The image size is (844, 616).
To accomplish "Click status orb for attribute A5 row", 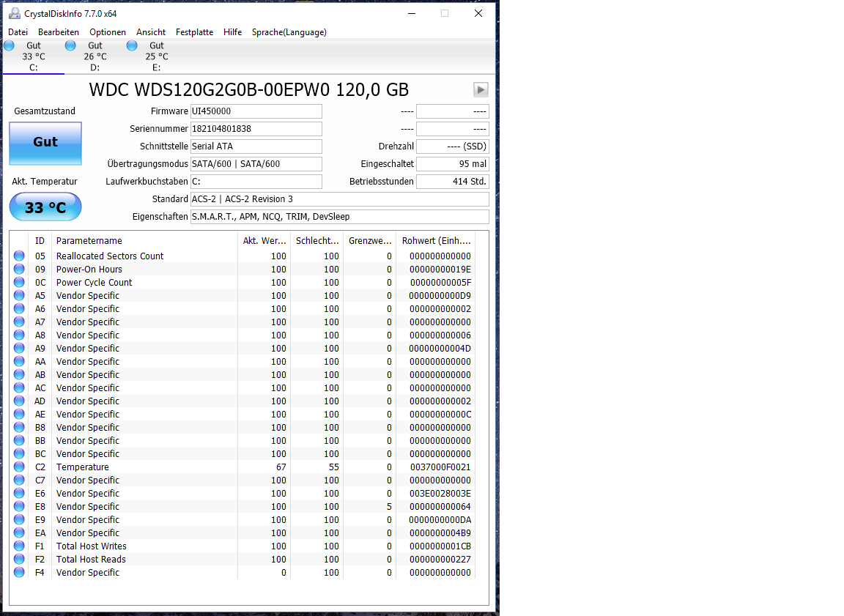I will click(19, 295).
